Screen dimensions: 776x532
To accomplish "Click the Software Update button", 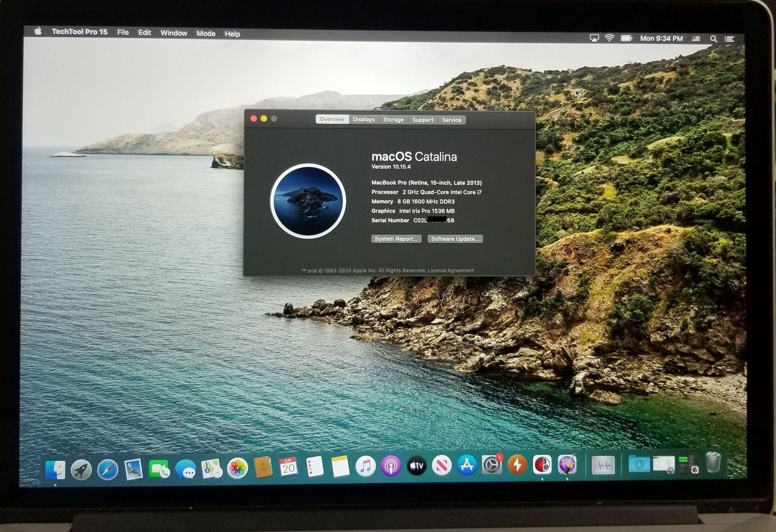I will coord(455,239).
